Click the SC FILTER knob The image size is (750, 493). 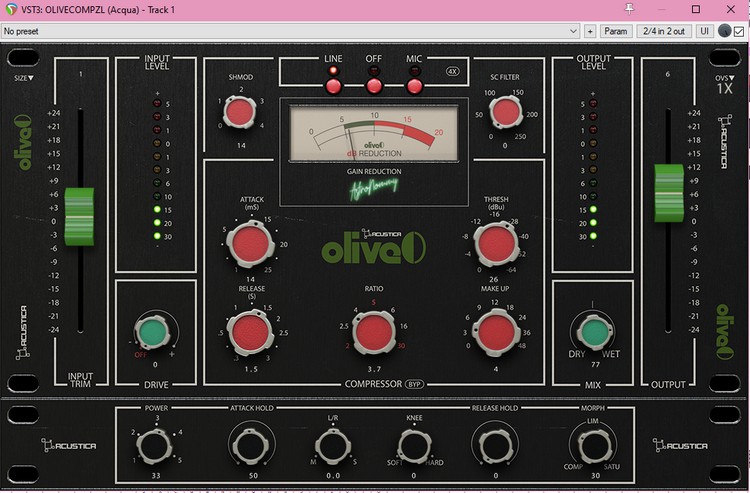coord(506,112)
